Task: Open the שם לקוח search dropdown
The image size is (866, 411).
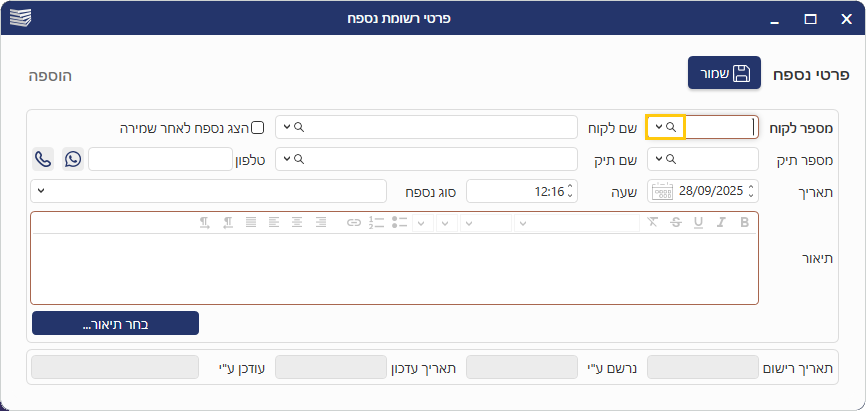Action: 288,127
